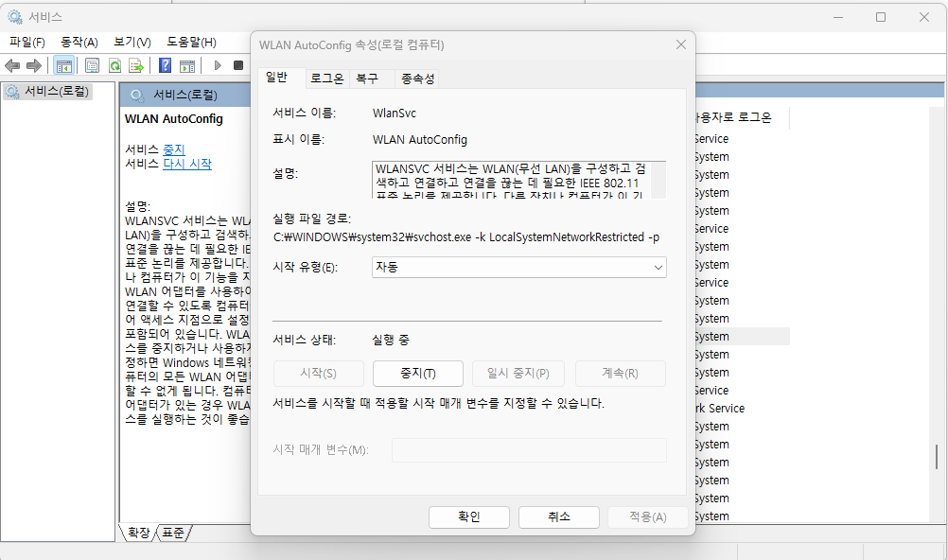This screenshot has width=948, height=560.
Task: Refresh the services list with the toolbar icon
Action: 114,65
